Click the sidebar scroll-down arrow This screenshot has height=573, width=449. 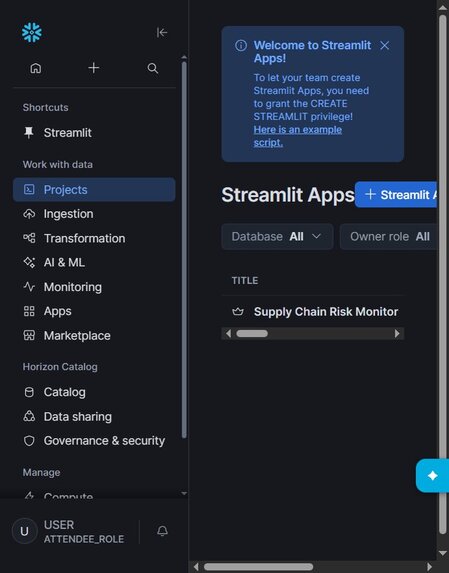pos(184,494)
